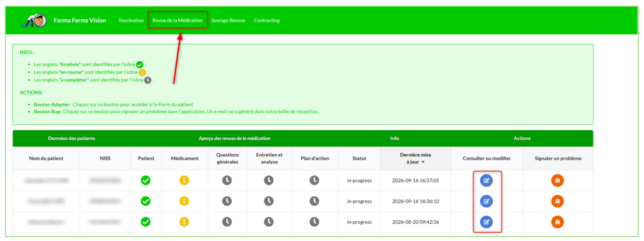Click Patient green check in 09:42:36 row
This screenshot has width=644, height=241.
(x=145, y=222)
